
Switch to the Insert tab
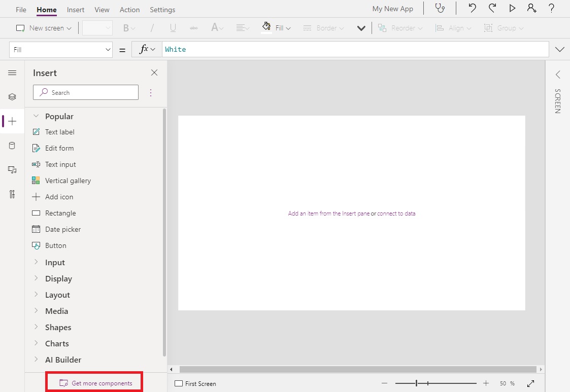coord(76,10)
